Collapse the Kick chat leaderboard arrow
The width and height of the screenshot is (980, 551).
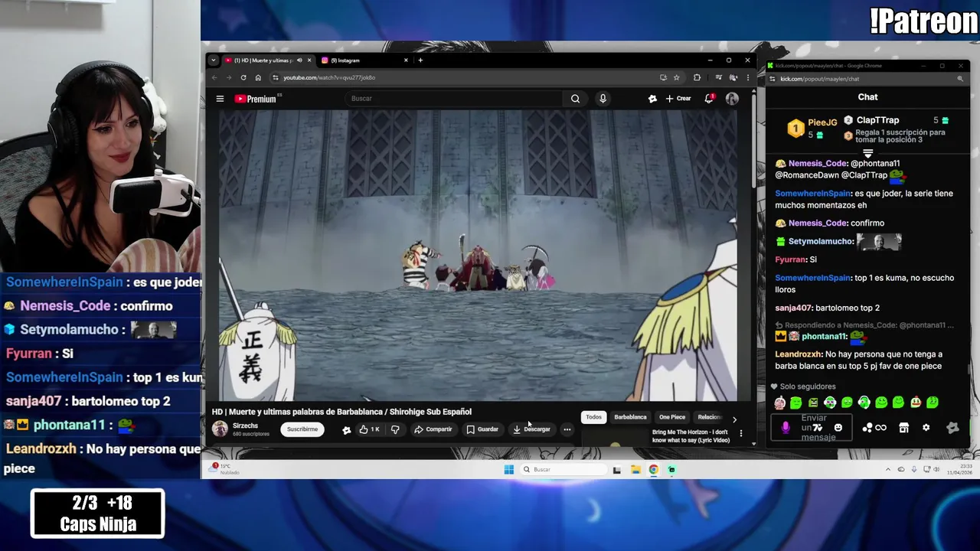pyautogui.click(x=868, y=153)
